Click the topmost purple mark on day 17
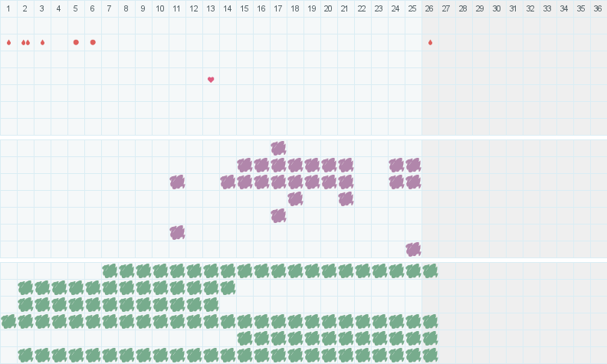The image size is (607, 364). click(278, 148)
